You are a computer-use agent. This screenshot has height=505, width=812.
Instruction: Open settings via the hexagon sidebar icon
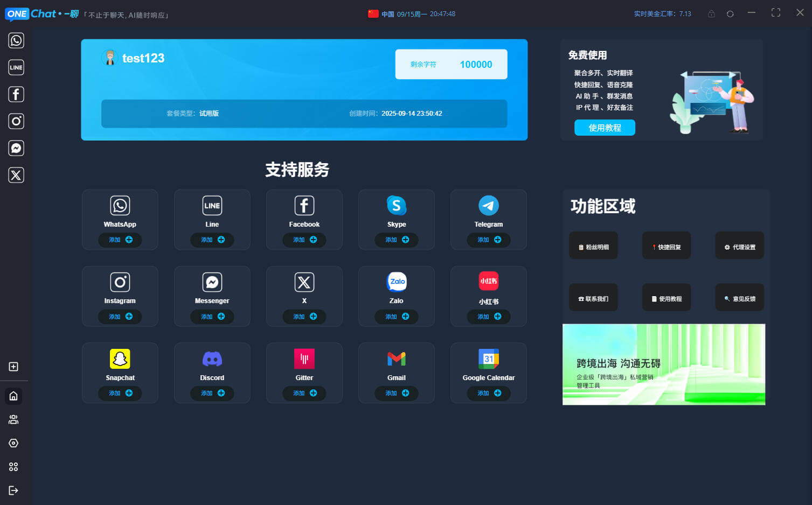[x=13, y=443]
